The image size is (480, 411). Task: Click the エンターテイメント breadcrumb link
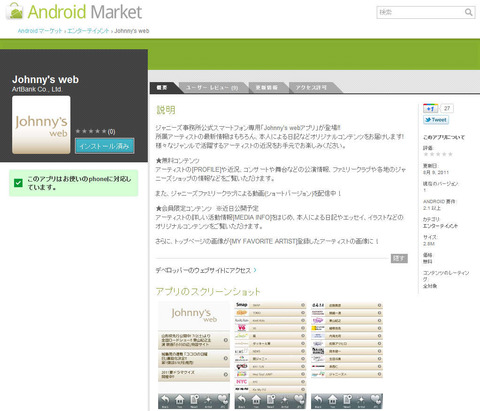click(x=88, y=31)
